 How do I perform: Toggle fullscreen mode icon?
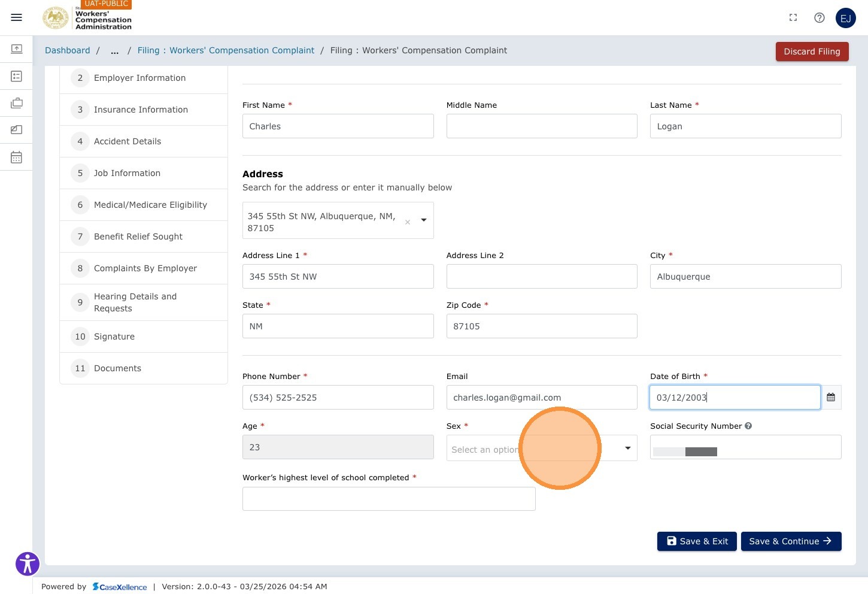[x=793, y=18]
